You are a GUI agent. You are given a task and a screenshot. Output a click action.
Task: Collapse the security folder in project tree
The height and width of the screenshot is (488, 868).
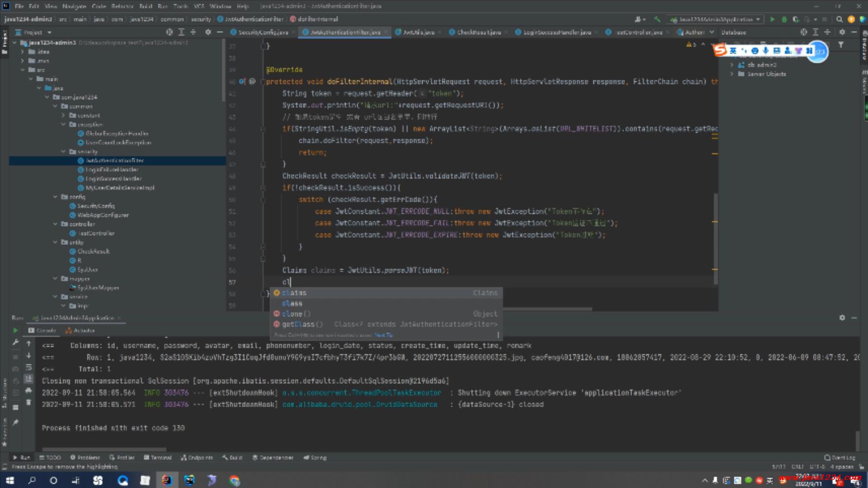(63, 151)
